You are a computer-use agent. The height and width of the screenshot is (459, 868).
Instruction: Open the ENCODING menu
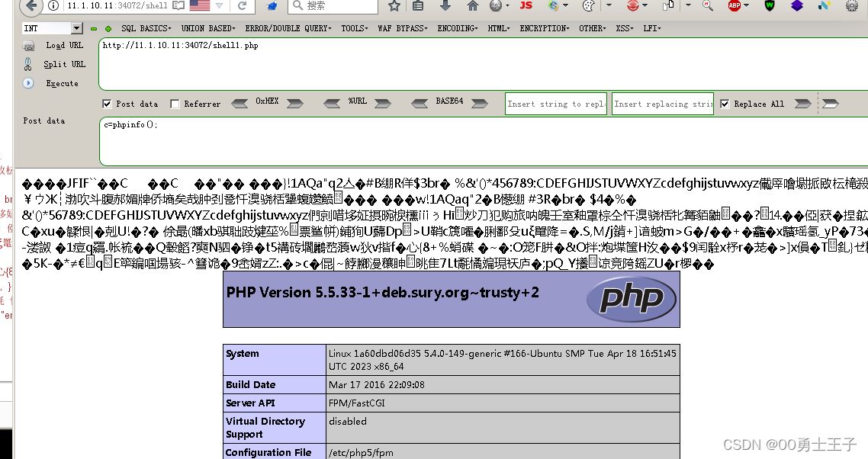(x=458, y=28)
